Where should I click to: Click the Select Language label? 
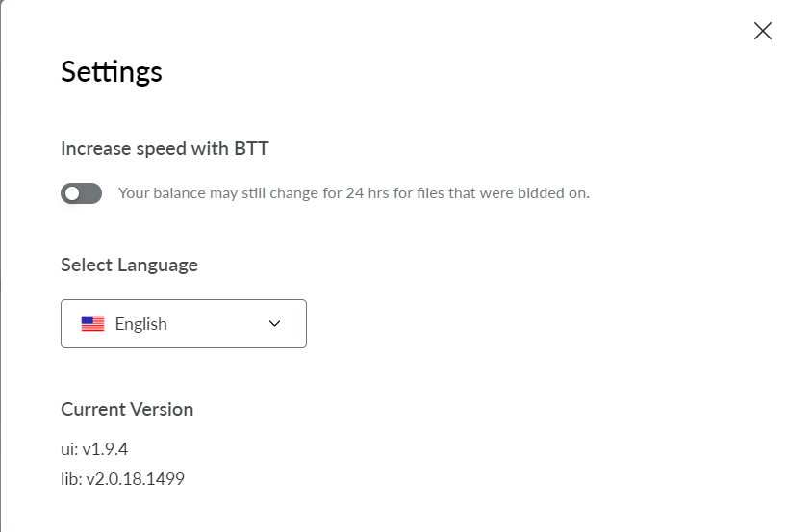(x=130, y=265)
